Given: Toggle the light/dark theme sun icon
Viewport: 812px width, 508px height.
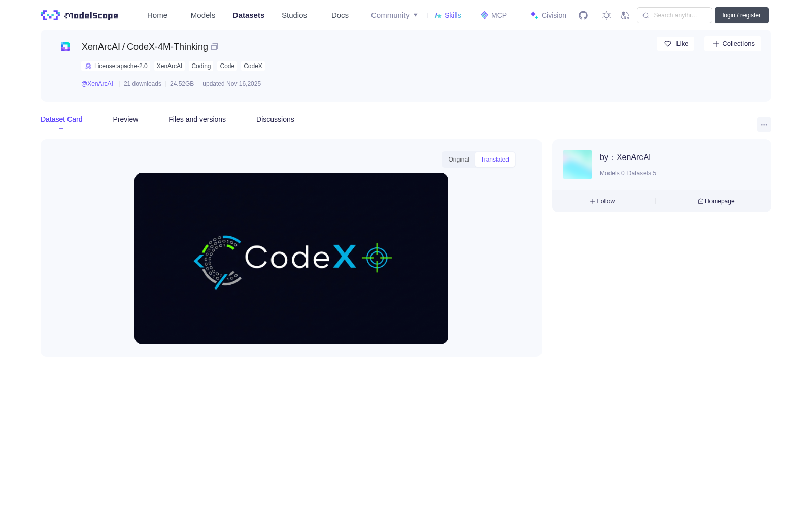Looking at the screenshot, I should 606,15.
